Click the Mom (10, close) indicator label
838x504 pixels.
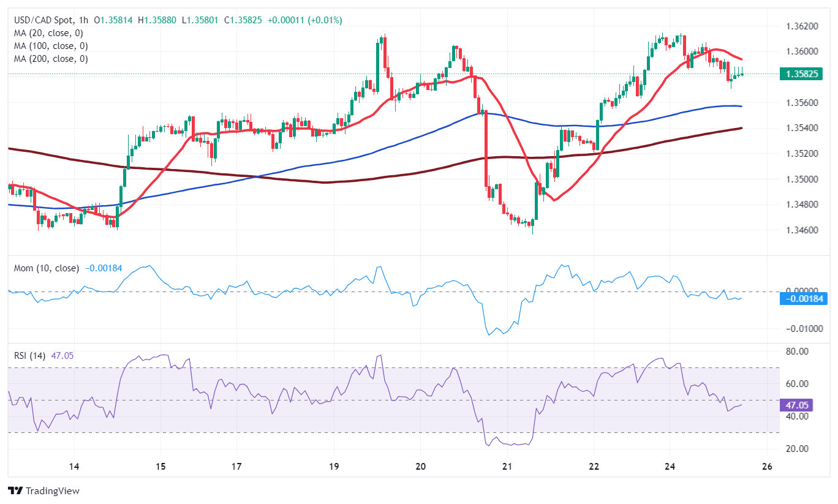coord(46,268)
